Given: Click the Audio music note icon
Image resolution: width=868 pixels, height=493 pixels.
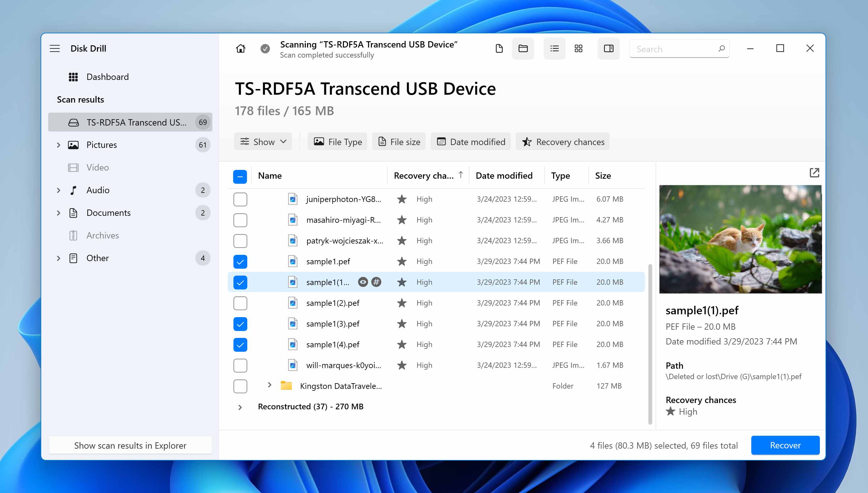Looking at the screenshot, I should (73, 190).
